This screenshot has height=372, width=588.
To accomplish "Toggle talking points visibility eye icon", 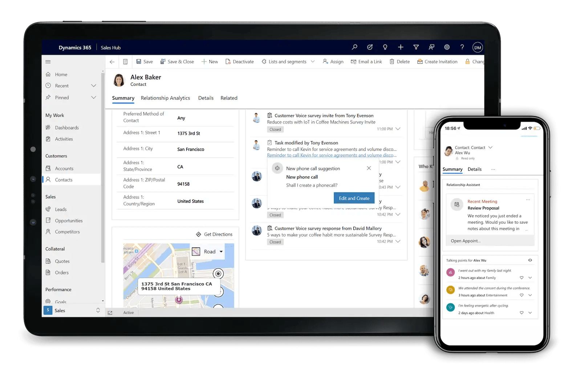I will click(x=530, y=260).
